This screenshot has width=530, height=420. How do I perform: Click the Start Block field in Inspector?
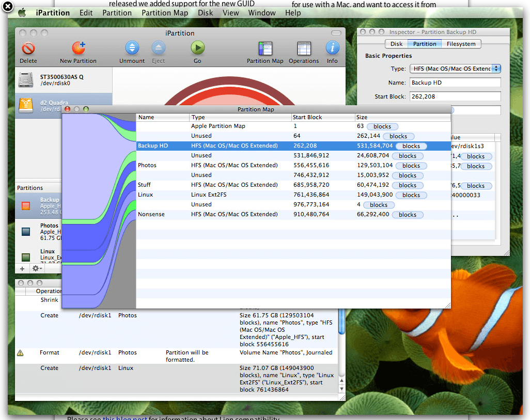(455, 96)
